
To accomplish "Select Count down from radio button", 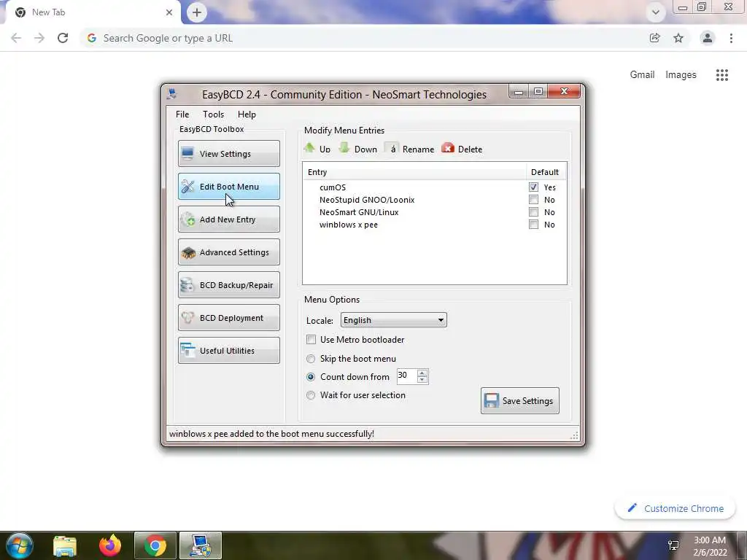I will [311, 377].
